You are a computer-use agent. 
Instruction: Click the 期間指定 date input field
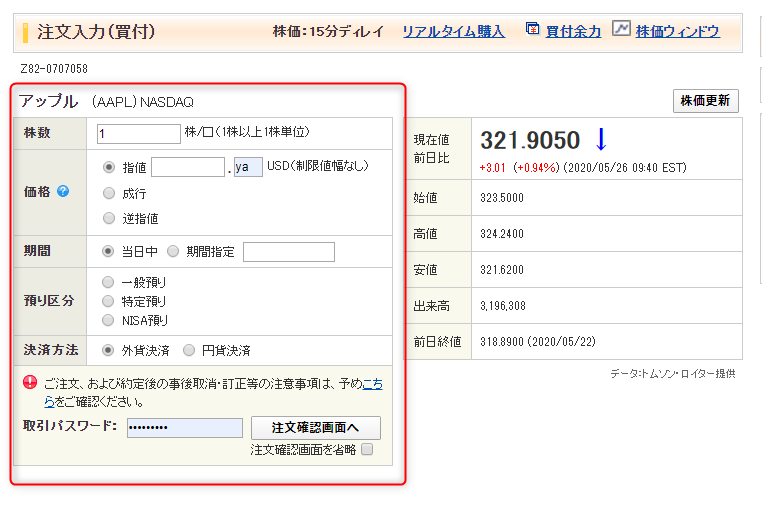289,252
